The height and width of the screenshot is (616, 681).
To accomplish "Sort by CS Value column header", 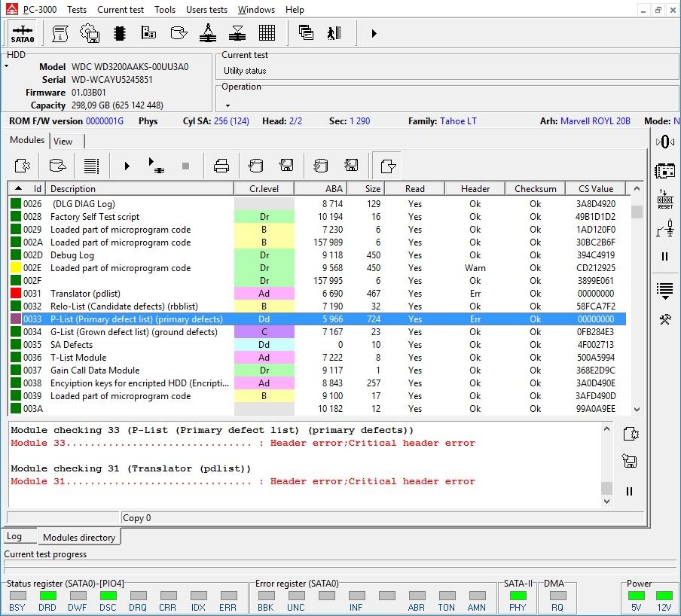I will click(595, 189).
